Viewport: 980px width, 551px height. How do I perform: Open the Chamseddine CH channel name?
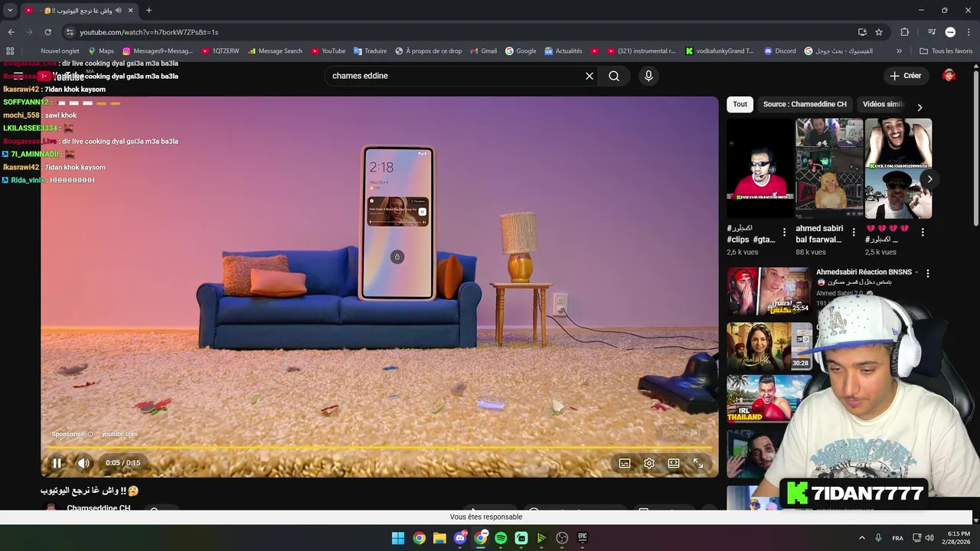tap(98, 508)
